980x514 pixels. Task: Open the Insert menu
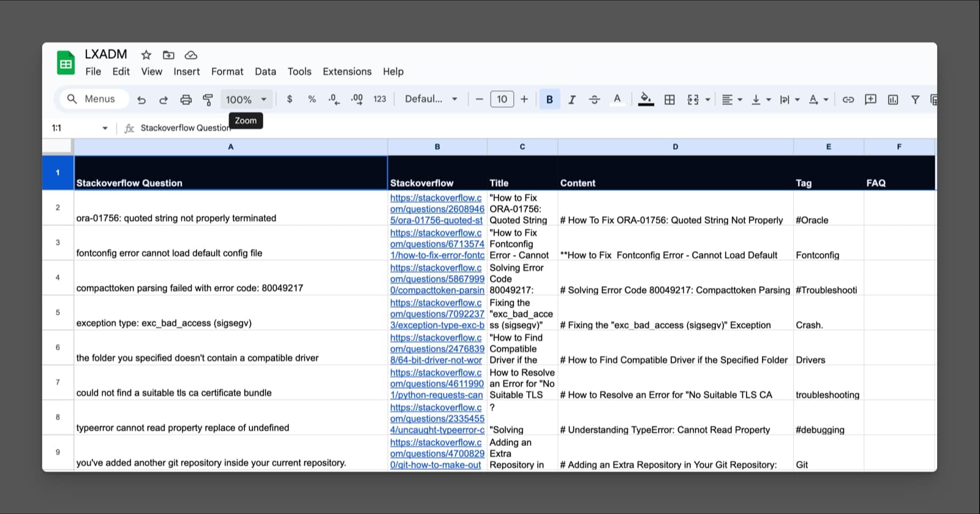(186, 72)
